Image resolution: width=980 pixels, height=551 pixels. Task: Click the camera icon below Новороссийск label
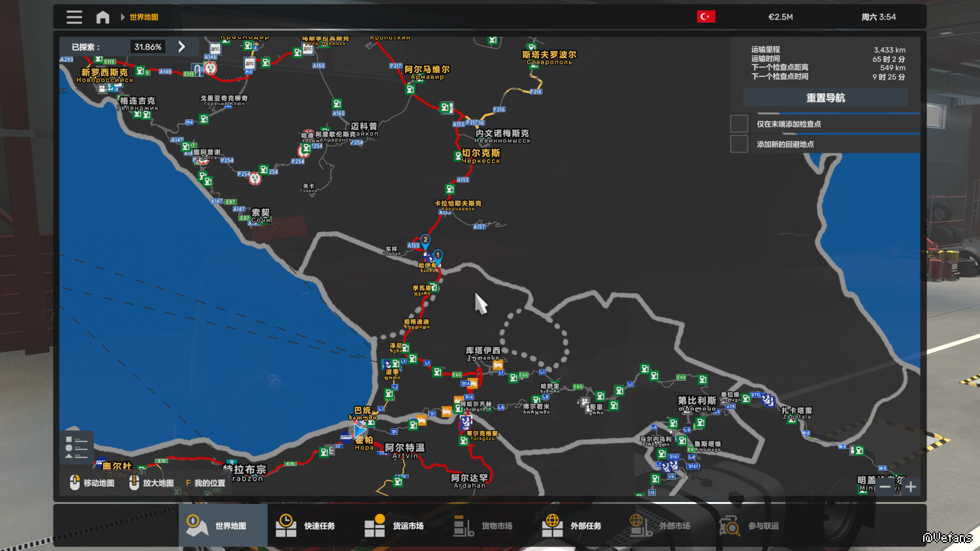[x=102, y=88]
